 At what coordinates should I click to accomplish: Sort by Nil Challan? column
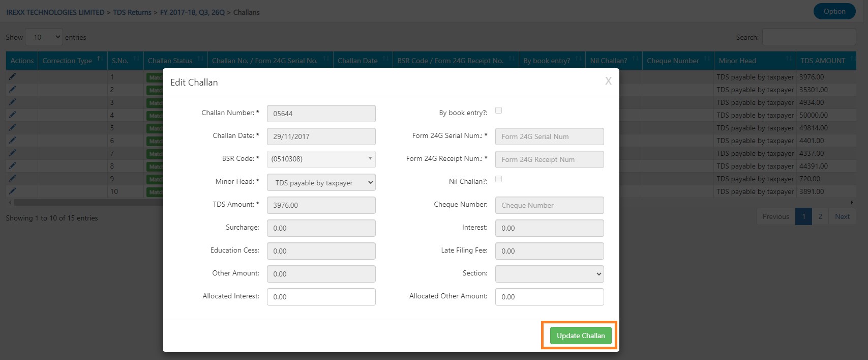coord(614,61)
